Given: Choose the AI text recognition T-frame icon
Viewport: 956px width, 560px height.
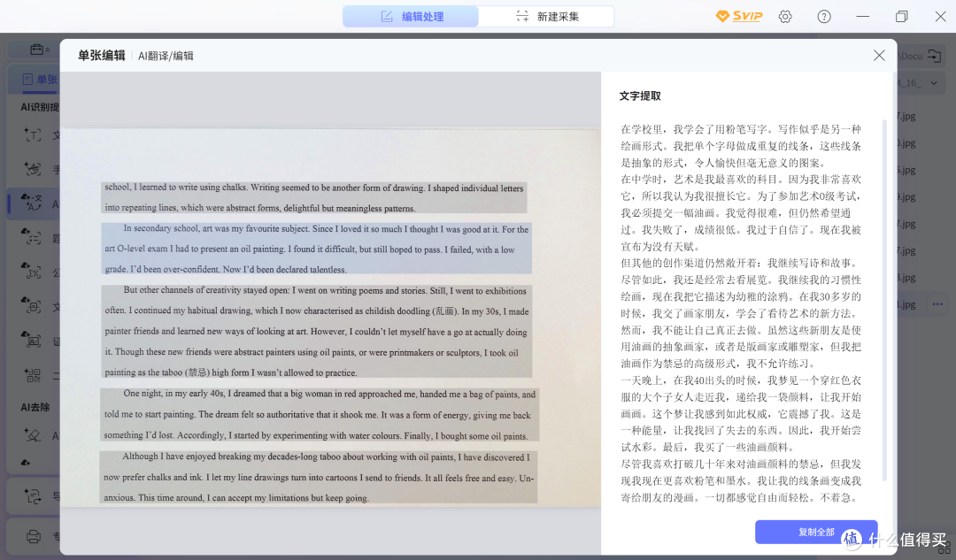Looking at the screenshot, I should (x=33, y=134).
